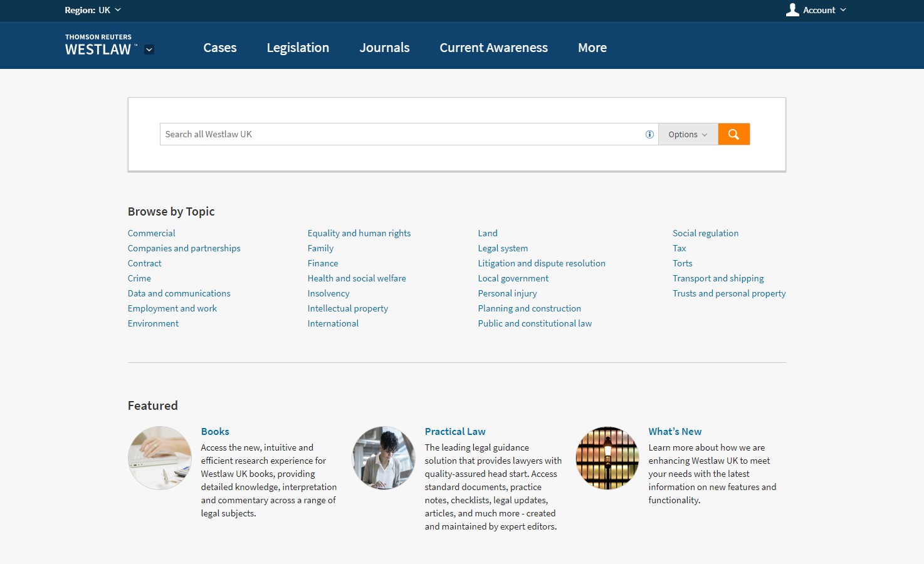Open the Insolvency topic
Viewport: 924px width, 564px height.
328,293
